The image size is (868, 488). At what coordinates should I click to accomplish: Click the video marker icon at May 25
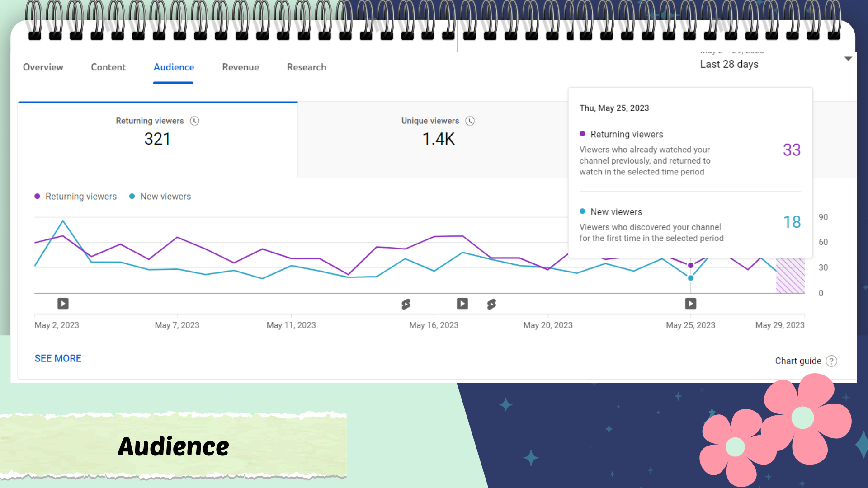coord(690,304)
